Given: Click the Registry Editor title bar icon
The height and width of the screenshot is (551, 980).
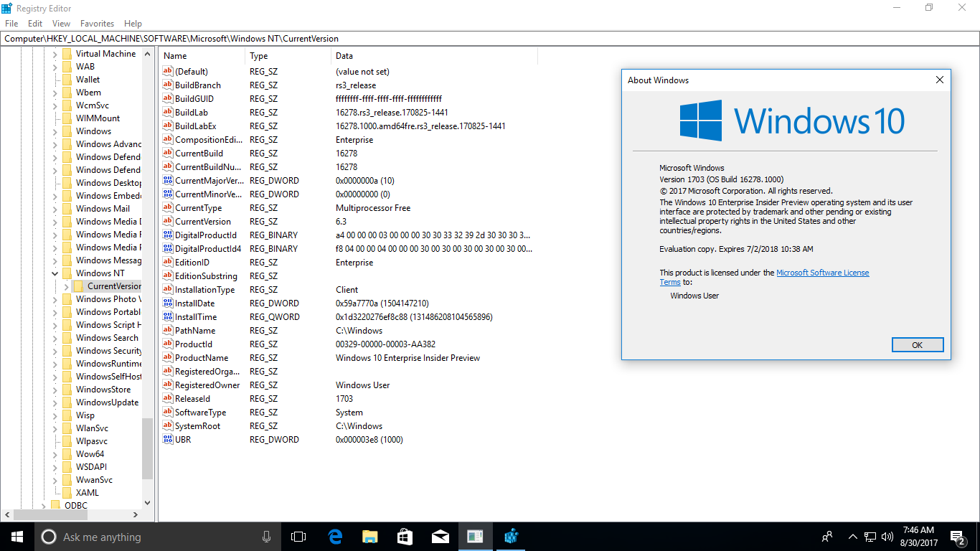Looking at the screenshot, I should 7,8.
